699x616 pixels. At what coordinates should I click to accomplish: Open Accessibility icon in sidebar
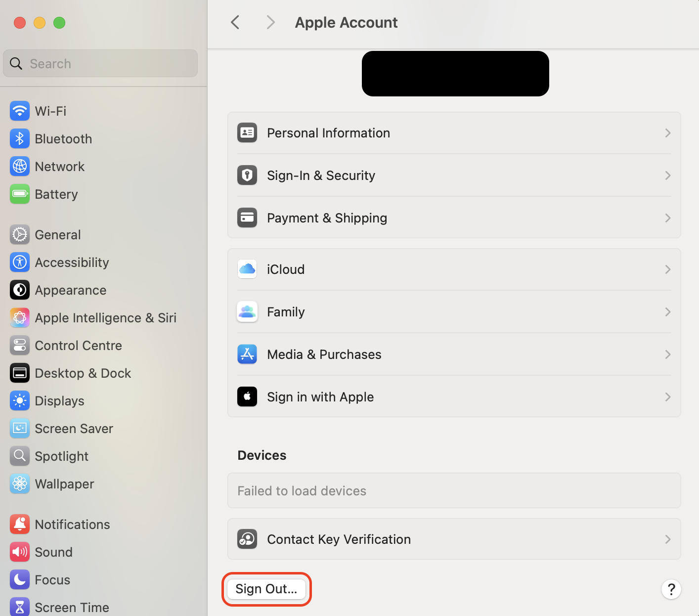20,263
